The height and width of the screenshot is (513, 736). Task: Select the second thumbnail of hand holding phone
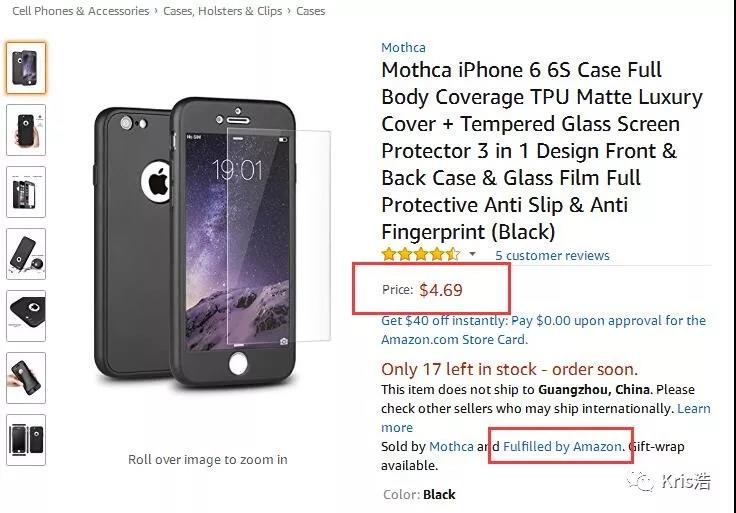coord(26,130)
